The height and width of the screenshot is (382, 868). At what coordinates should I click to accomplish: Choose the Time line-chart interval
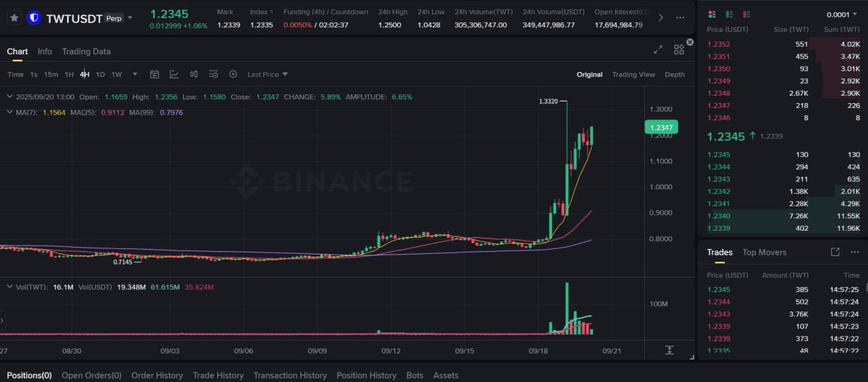(16, 75)
